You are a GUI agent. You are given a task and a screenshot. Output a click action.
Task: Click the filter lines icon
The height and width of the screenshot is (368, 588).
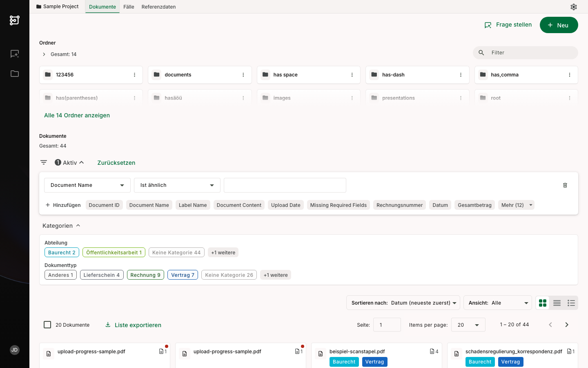point(44,162)
